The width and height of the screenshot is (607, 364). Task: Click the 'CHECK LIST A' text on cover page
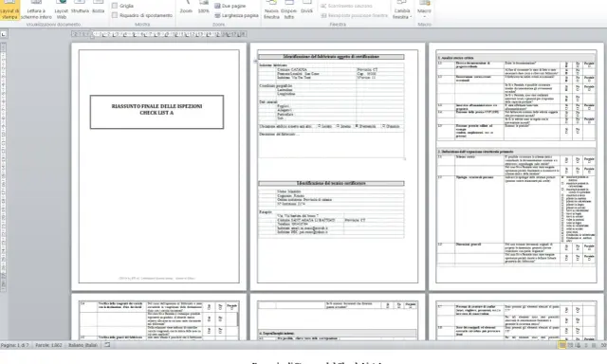[156, 113]
